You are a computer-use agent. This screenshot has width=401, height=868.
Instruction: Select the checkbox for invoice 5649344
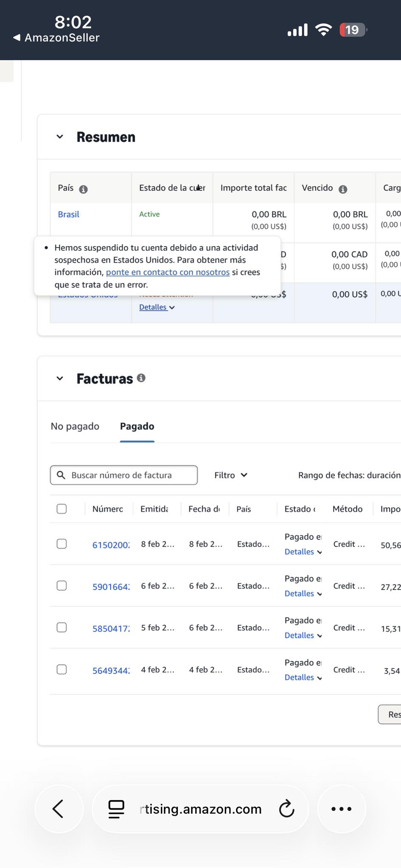[62, 669]
